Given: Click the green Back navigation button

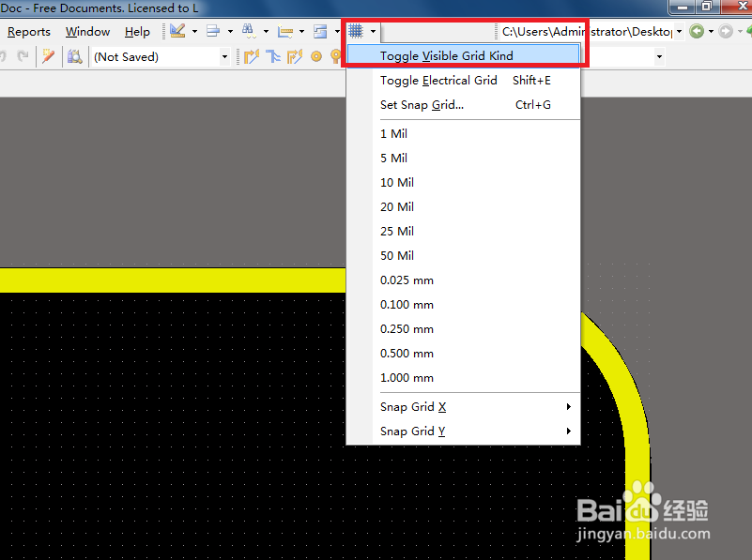Looking at the screenshot, I should pyautogui.click(x=697, y=32).
